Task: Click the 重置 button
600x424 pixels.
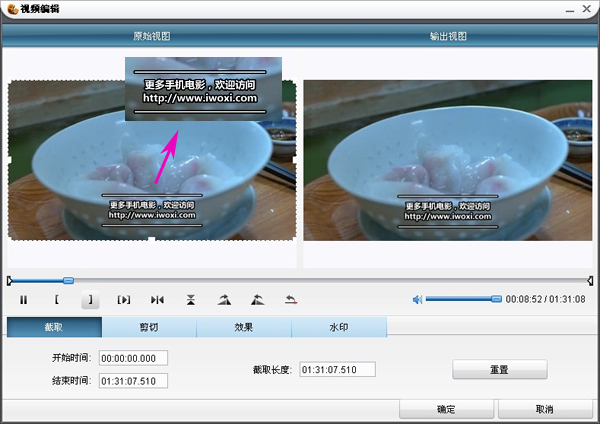Action: tap(500, 370)
